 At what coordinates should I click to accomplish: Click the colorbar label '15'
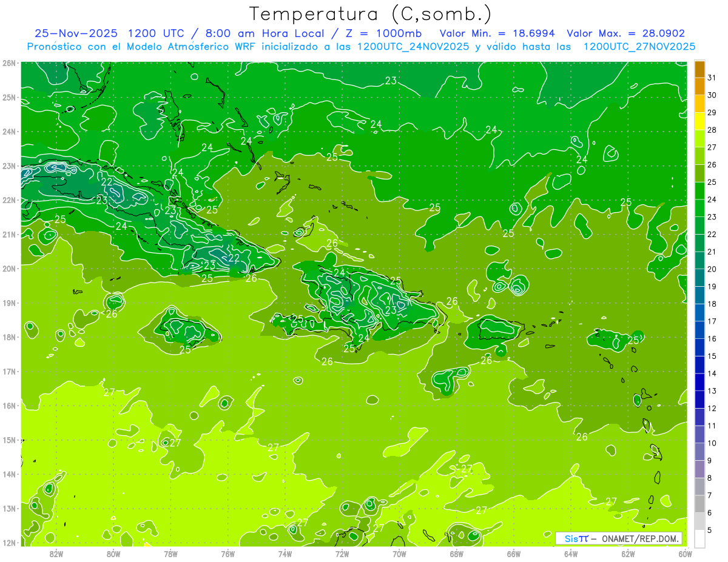pos(712,356)
